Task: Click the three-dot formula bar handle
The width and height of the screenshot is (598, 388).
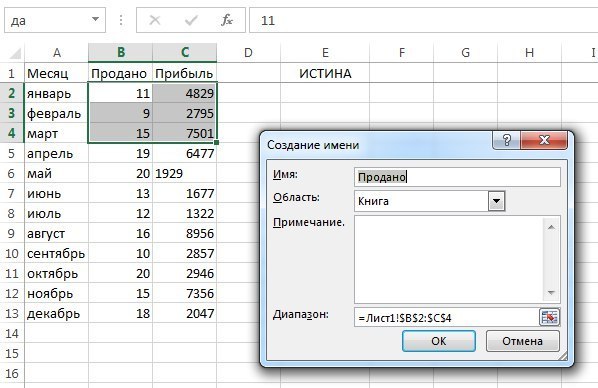Action: [121, 20]
